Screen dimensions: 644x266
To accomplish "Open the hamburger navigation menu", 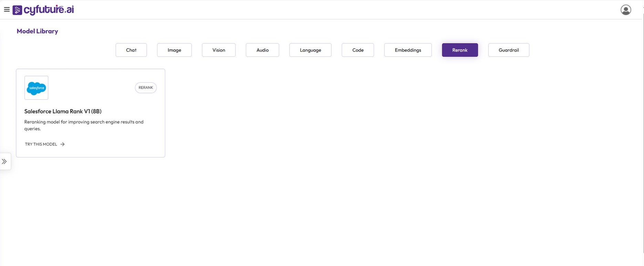I will [x=7, y=10].
